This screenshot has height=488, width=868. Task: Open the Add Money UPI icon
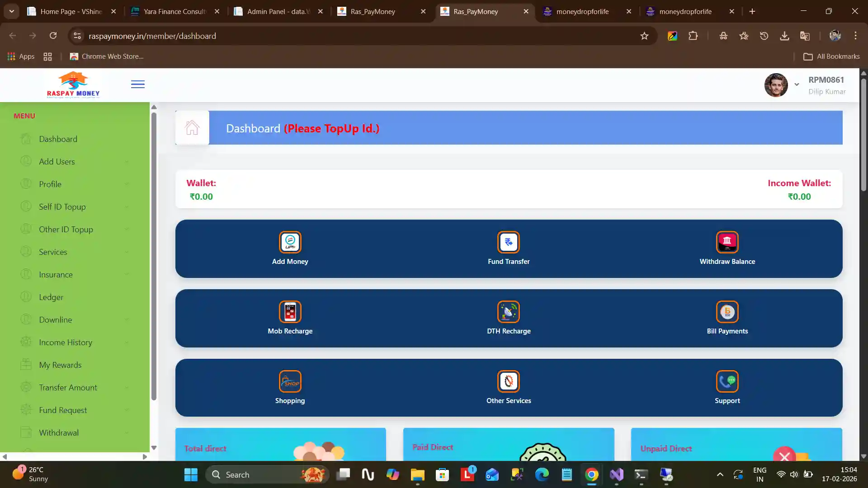[290, 242]
